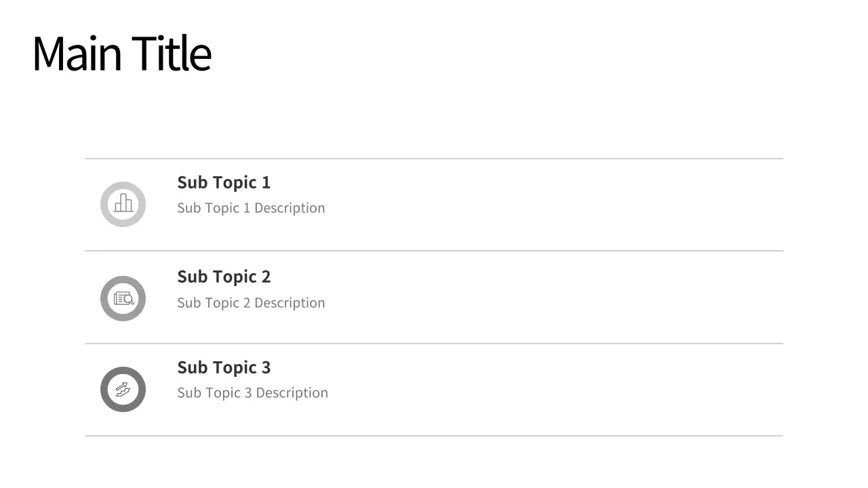Select the word 'Title' in the slide title

pyautogui.click(x=172, y=54)
